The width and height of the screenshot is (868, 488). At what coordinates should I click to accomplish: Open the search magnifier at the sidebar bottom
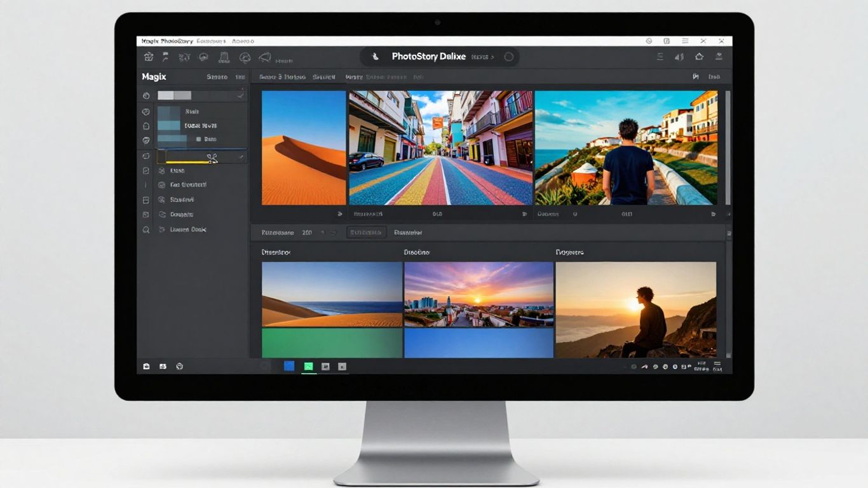click(x=146, y=229)
